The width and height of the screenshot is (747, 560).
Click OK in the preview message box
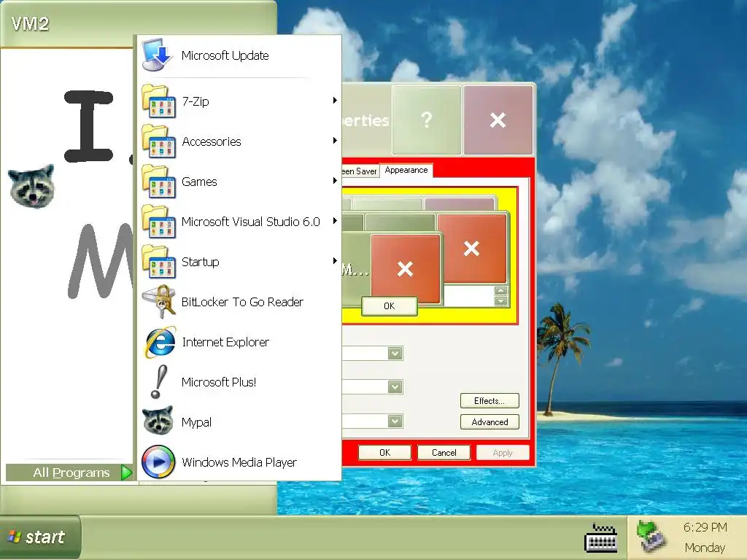click(390, 306)
